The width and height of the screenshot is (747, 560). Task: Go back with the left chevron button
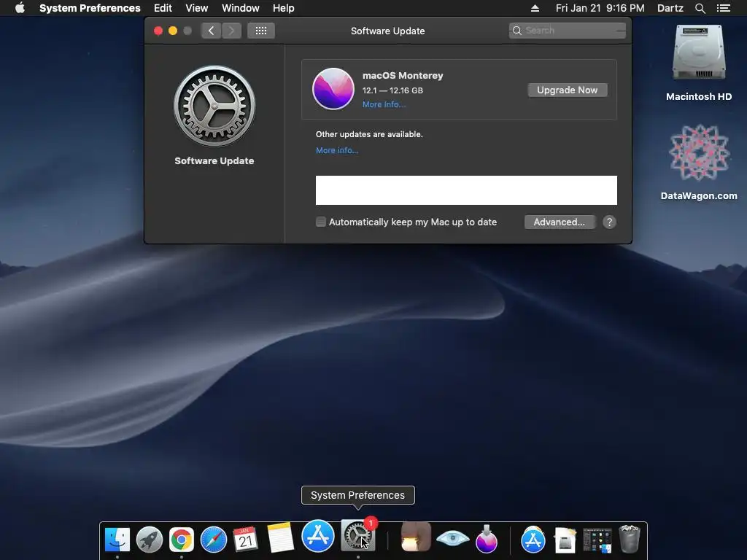(x=211, y=31)
